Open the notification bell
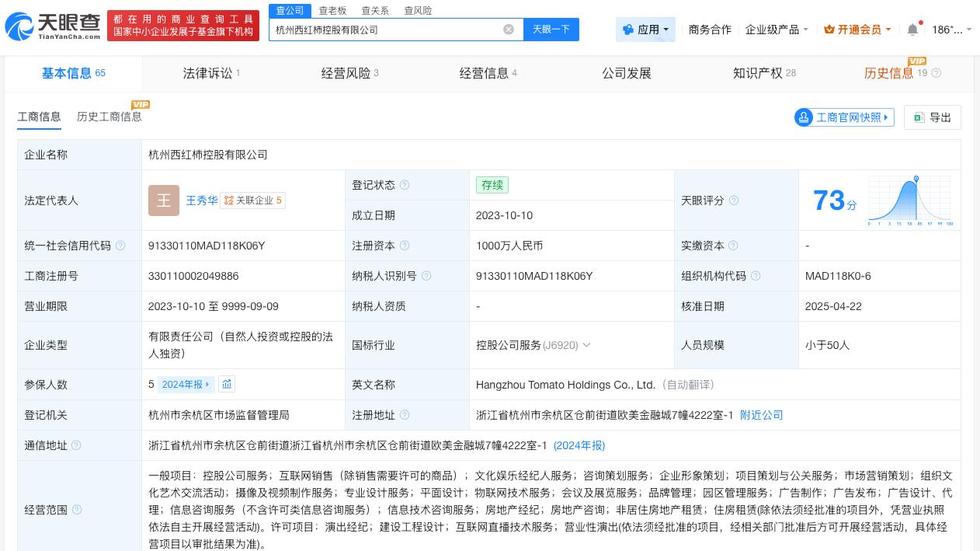Image resolution: width=980 pixels, height=551 pixels. (x=912, y=30)
